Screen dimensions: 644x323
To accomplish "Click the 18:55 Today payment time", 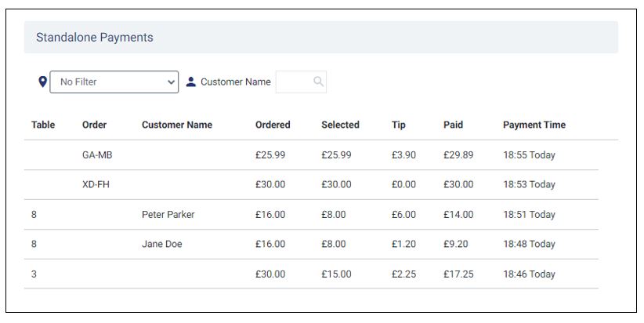I will [529, 155].
